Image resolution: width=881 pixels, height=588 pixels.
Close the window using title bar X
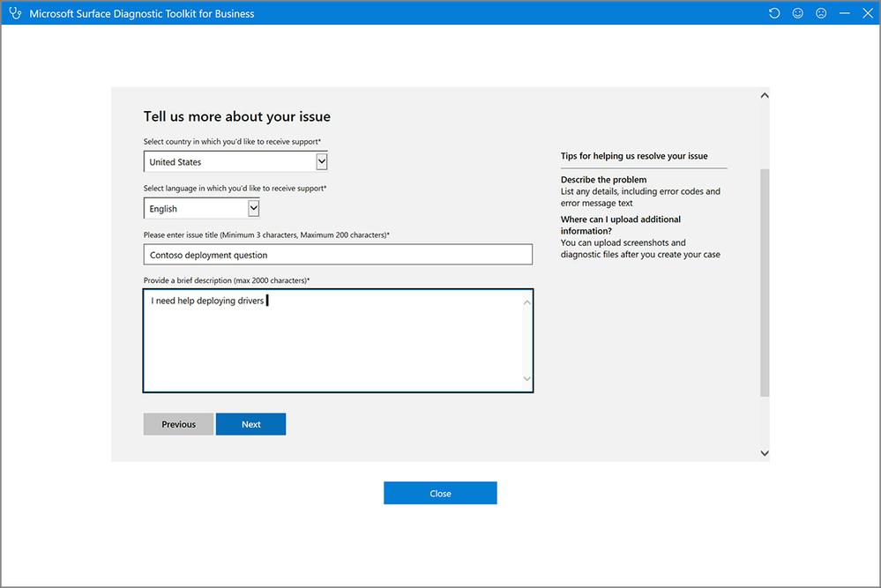point(868,13)
